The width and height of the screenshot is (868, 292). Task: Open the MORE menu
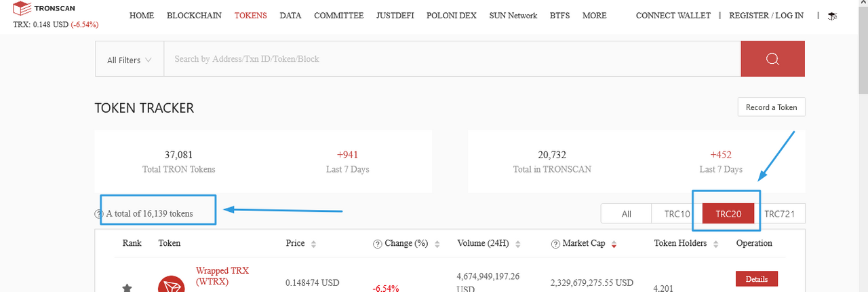click(594, 16)
